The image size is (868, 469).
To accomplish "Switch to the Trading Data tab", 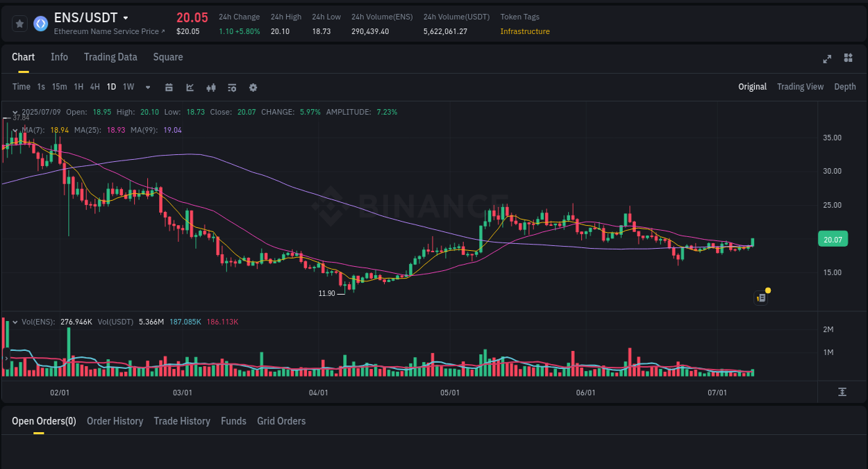I will coord(110,57).
